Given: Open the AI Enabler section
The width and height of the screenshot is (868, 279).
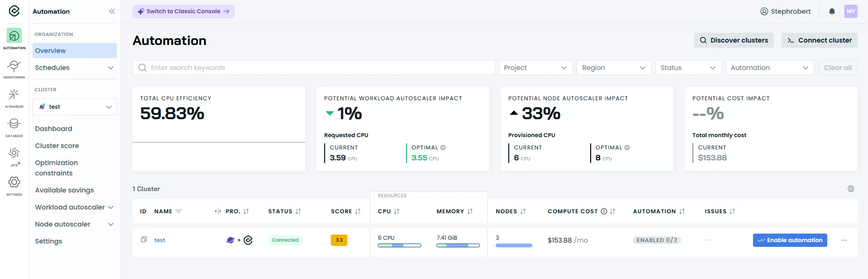Looking at the screenshot, I should coord(14,97).
